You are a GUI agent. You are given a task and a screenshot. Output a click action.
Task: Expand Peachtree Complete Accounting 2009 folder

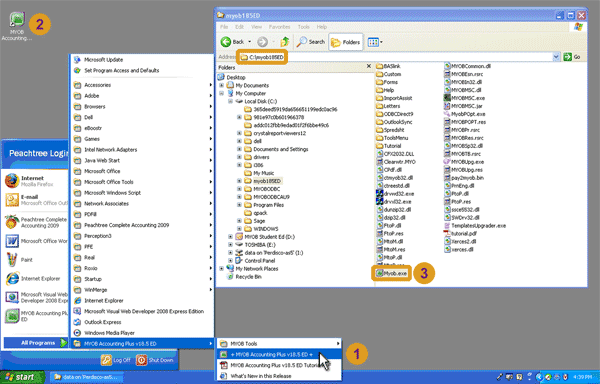point(142,225)
